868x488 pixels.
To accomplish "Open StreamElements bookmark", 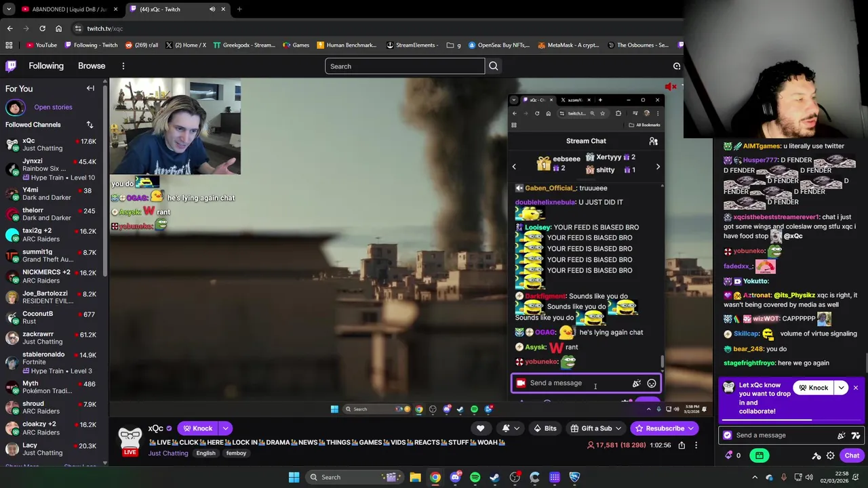I will (413, 45).
